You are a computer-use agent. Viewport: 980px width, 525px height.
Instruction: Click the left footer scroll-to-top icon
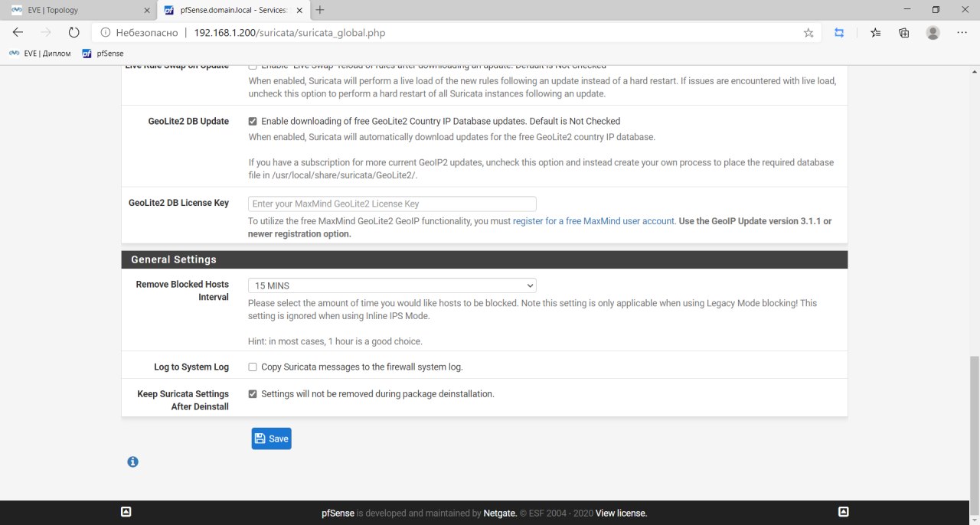click(x=126, y=512)
